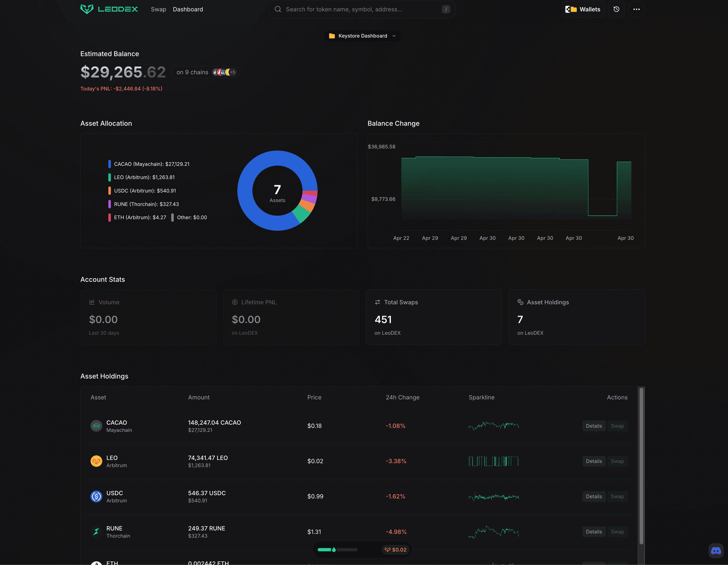Click the LEO token icon
The width and height of the screenshot is (728, 565).
96,461
